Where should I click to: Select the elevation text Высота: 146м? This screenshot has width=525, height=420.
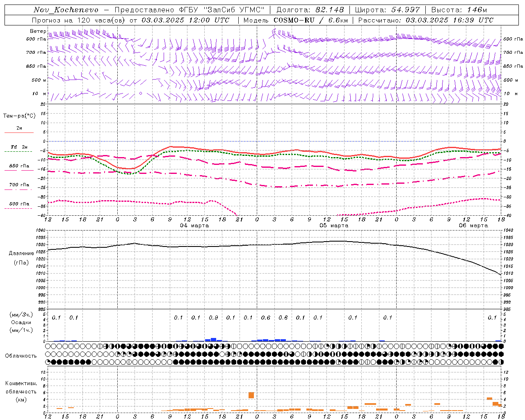(459, 10)
